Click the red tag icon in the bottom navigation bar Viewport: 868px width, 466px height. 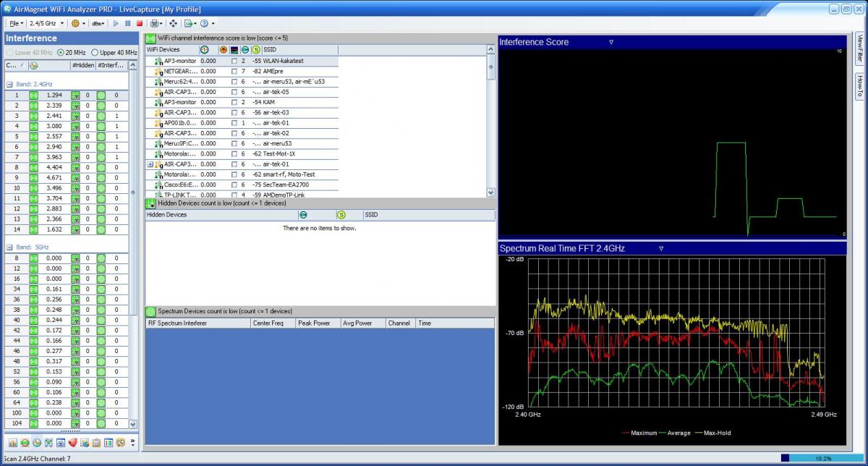73,442
